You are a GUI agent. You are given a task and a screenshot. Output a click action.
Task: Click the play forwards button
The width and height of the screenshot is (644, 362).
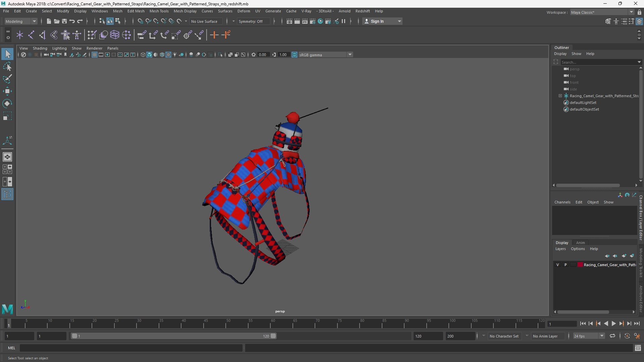tap(613, 324)
